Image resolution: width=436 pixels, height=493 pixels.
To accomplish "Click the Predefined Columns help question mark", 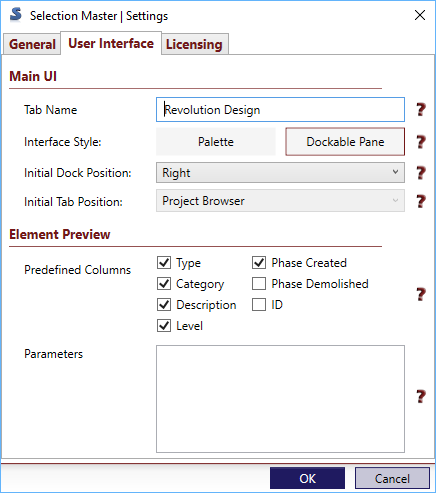I will tap(421, 294).
